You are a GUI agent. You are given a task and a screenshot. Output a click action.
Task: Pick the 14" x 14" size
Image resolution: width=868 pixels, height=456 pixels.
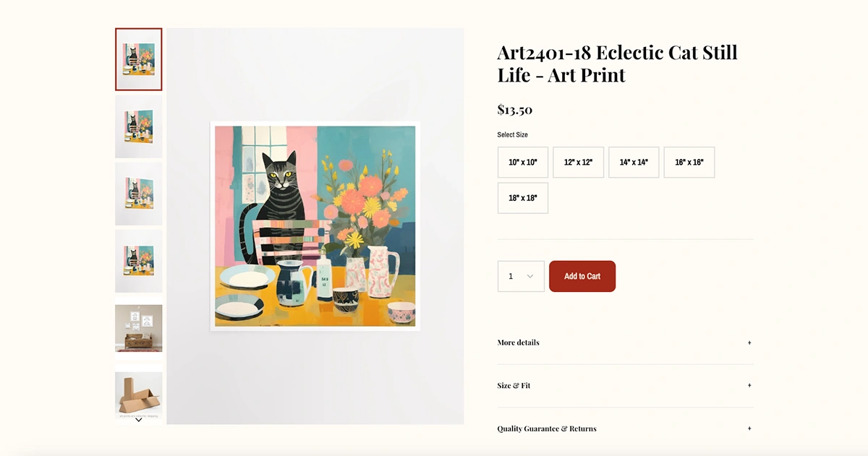(x=634, y=163)
